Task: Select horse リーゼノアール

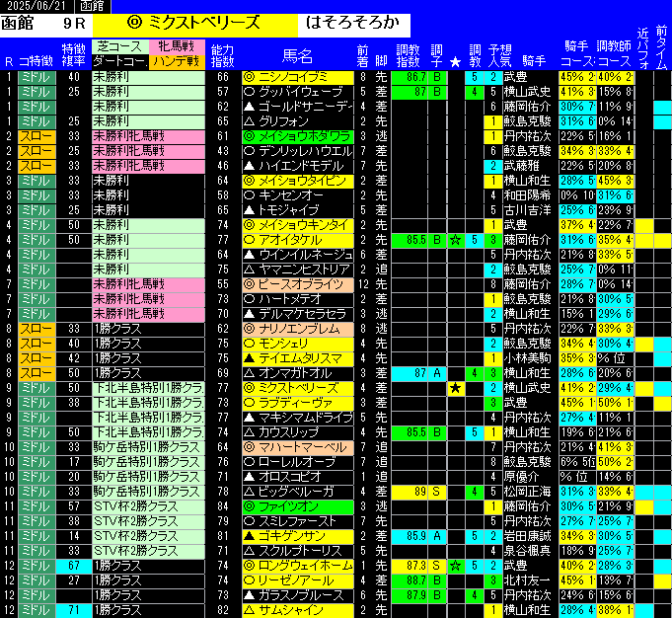Action: point(298,580)
